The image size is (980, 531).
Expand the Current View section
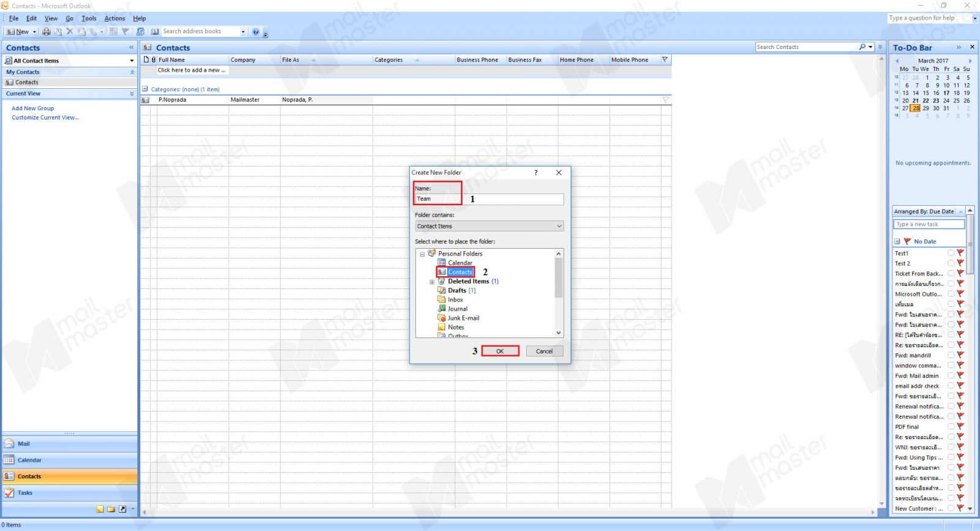(132, 94)
